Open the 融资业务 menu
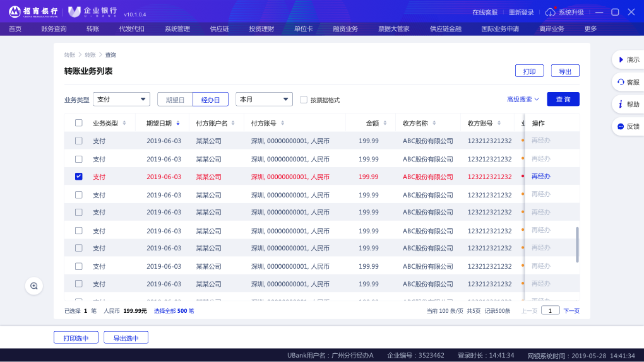Image resolution: width=644 pixels, height=362 pixels. [345, 29]
